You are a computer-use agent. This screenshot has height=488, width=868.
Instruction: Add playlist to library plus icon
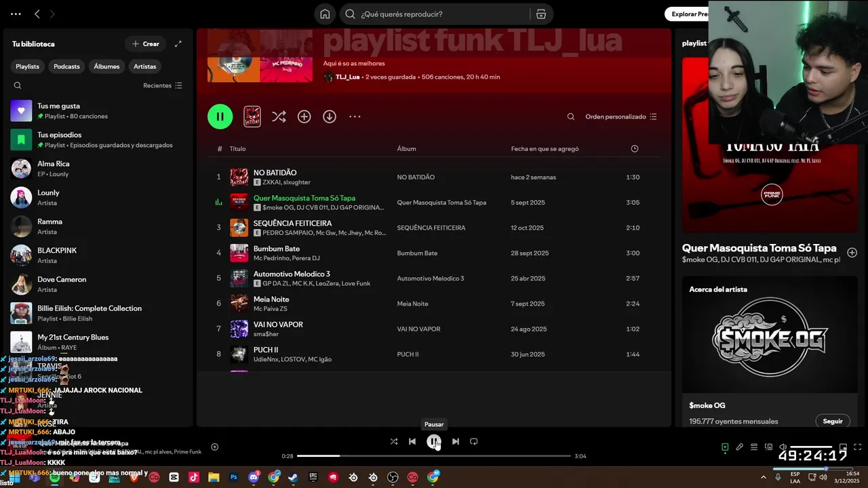[304, 117]
